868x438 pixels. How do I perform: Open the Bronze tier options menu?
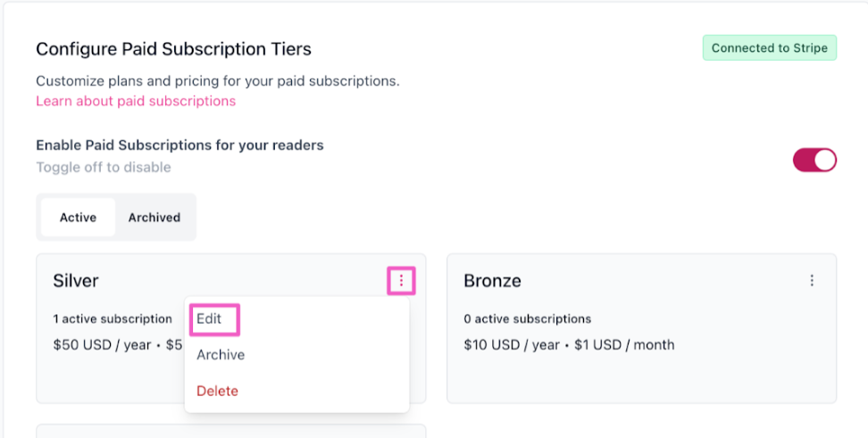[x=811, y=281]
